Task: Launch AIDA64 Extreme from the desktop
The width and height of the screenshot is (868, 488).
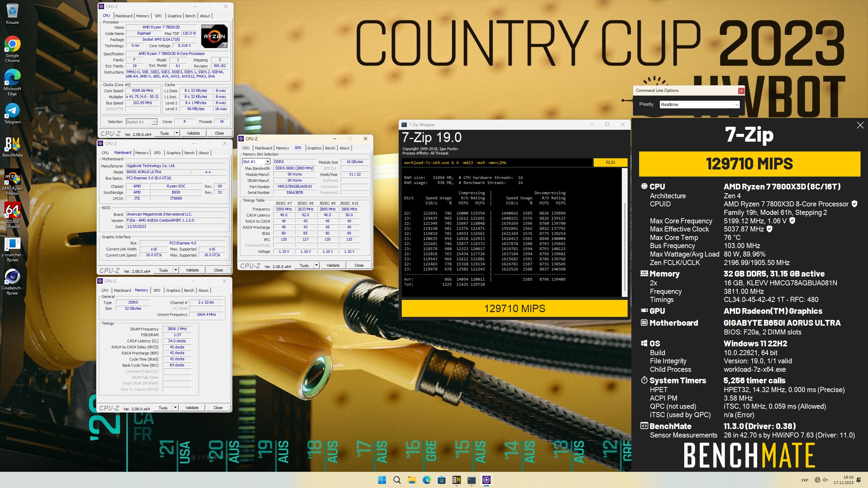Action: tap(13, 216)
